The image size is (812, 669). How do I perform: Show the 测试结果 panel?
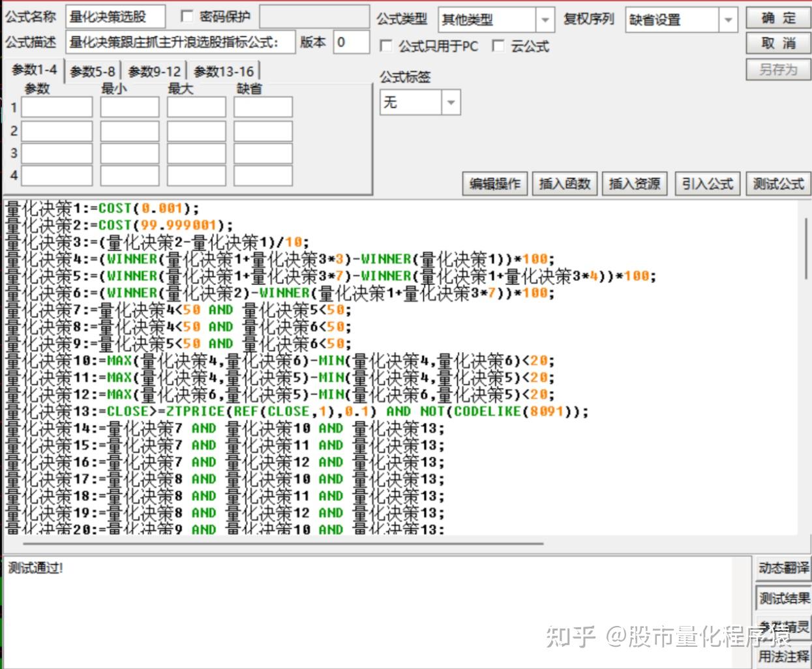click(x=783, y=597)
